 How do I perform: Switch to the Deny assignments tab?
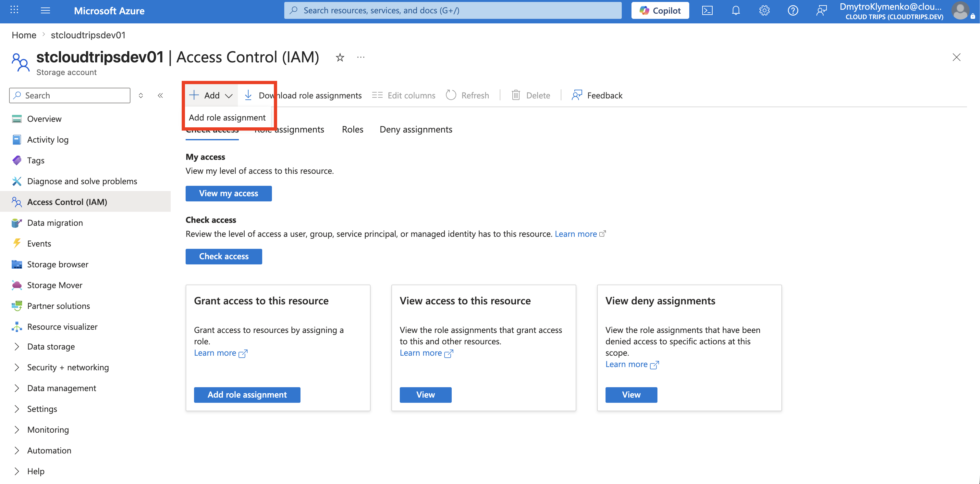[x=416, y=130]
